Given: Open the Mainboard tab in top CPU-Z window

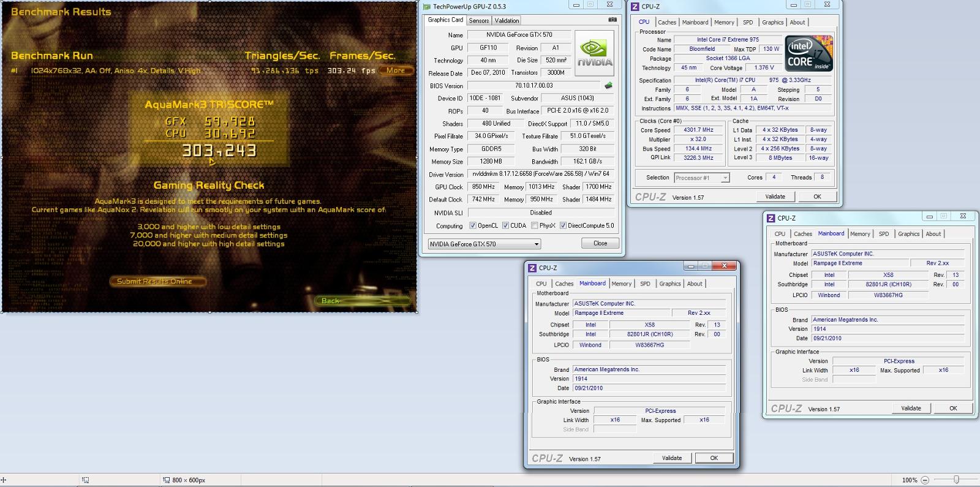Looking at the screenshot, I should 695,22.
